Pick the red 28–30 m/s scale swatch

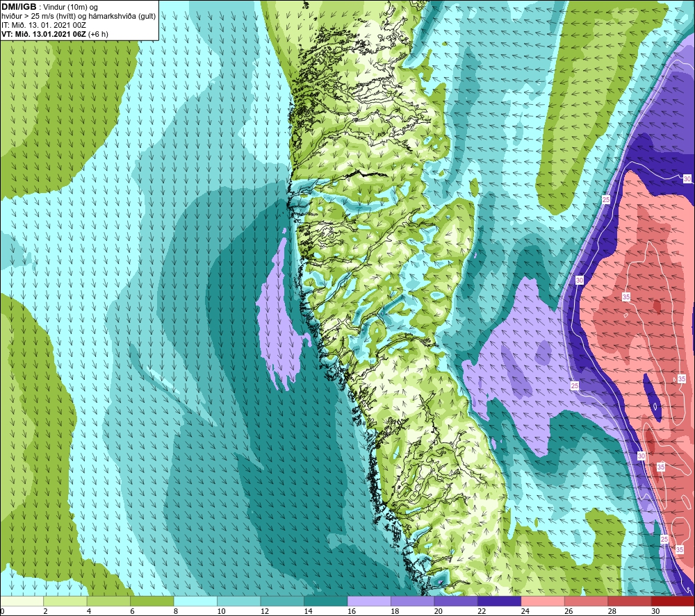(x=630, y=601)
